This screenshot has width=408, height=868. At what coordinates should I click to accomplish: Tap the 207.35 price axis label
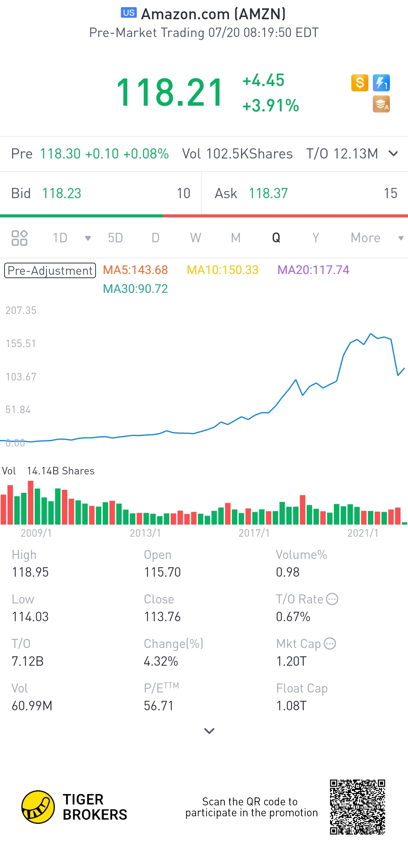[x=21, y=310]
